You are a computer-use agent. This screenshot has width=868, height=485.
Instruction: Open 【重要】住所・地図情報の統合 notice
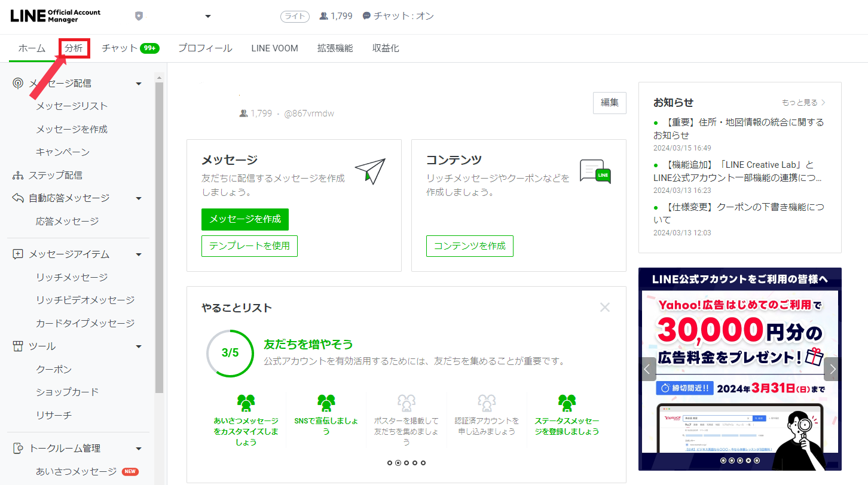coord(739,128)
